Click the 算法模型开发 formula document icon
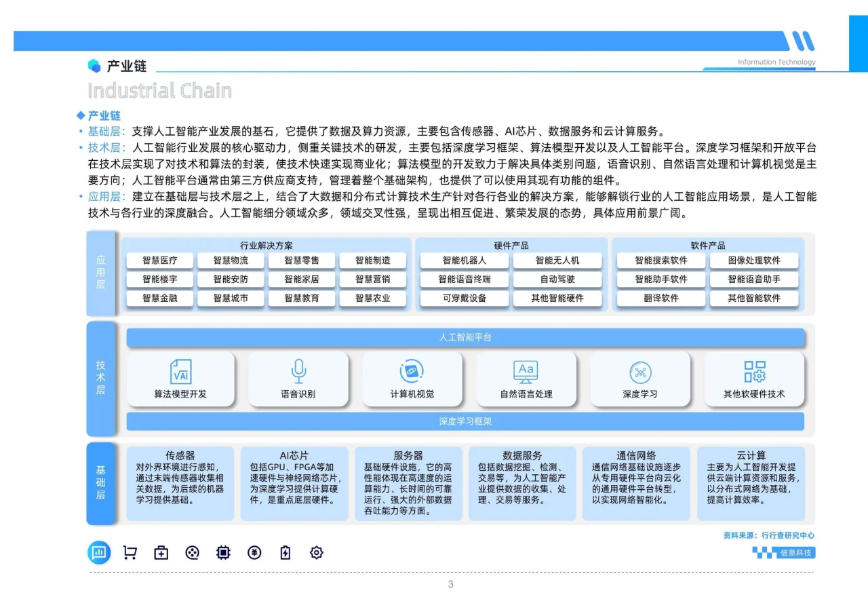This screenshot has width=868, height=614. click(180, 372)
